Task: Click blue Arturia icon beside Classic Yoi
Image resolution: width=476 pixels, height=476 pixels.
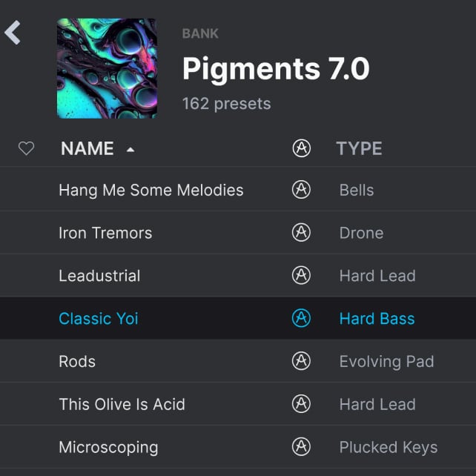Action: (x=301, y=319)
